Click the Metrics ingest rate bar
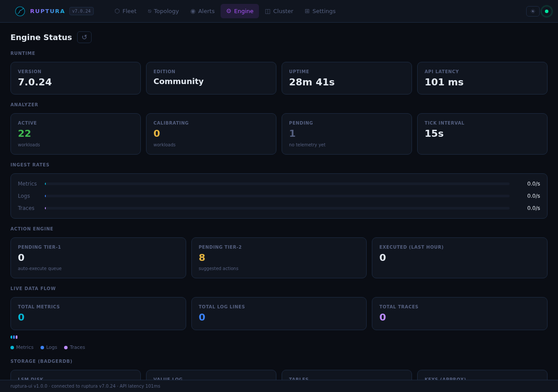This screenshot has height=392, width=558. pyautogui.click(x=277, y=184)
